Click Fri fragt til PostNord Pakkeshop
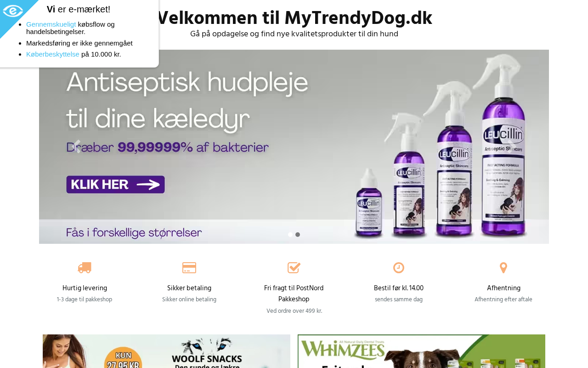Image resolution: width=588 pixels, height=368 pixels. point(294,294)
